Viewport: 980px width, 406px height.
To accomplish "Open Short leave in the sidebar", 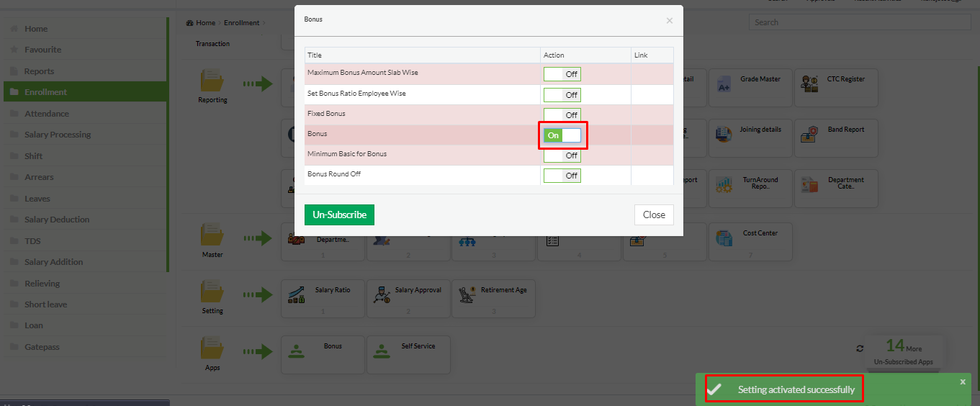I will (85, 304).
